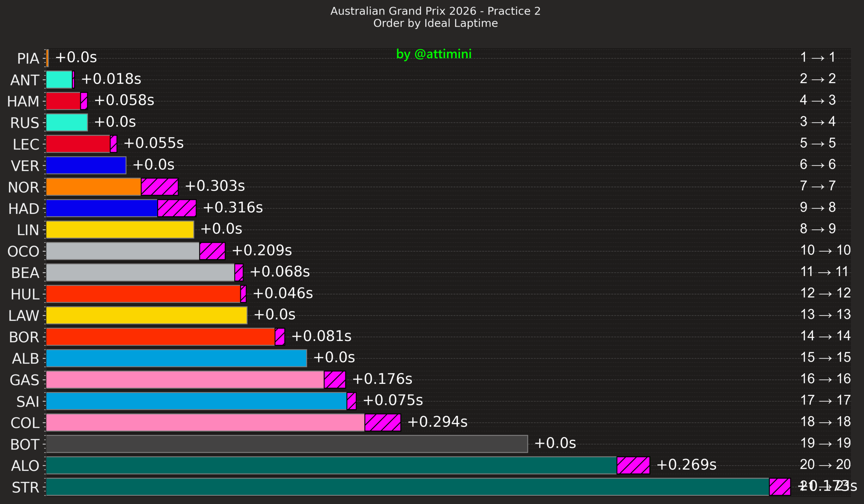Click Hulkenberg's orange-red bar
This screenshot has width=864, height=504.
pyautogui.click(x=143, y=294)
